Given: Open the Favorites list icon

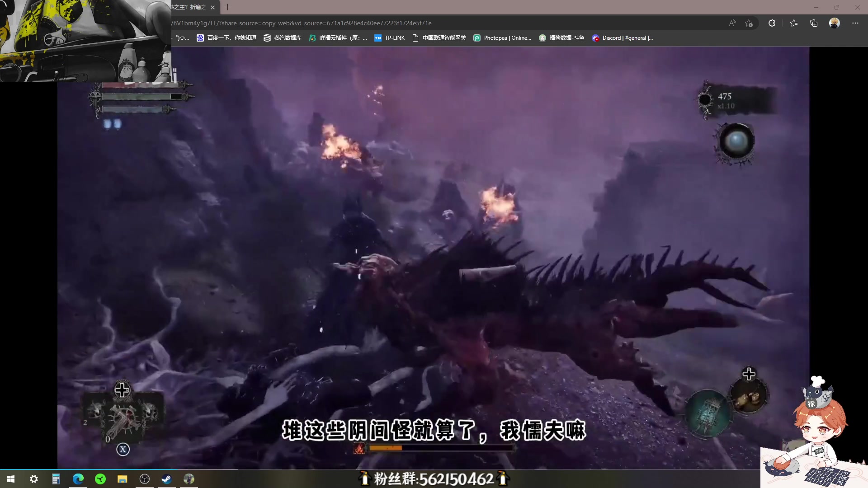Looking at the screenshot, I should pyautogui.click(x=794, y=23).
